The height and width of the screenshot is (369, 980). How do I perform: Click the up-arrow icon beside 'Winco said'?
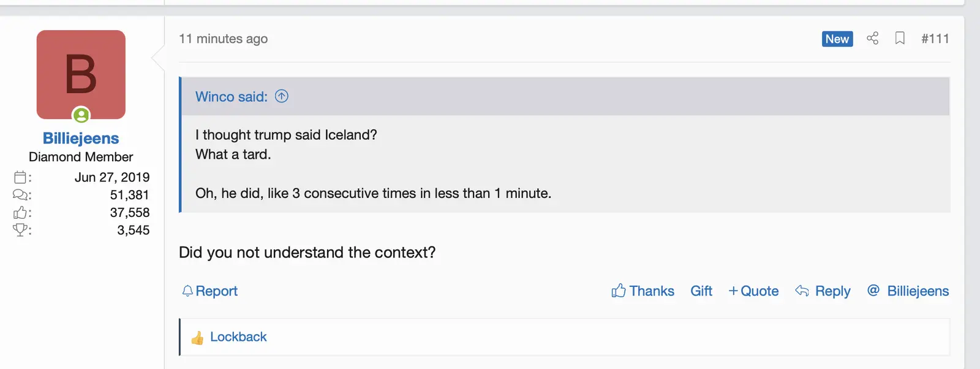pyautogui.click(x=282, y=96)
